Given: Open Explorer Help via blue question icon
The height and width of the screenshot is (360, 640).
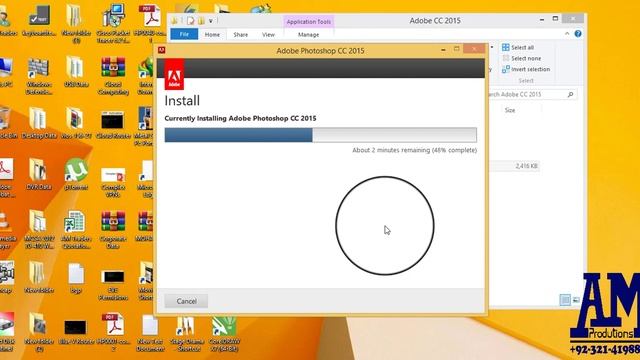Looking at the screenshot, I should point(578,34).
